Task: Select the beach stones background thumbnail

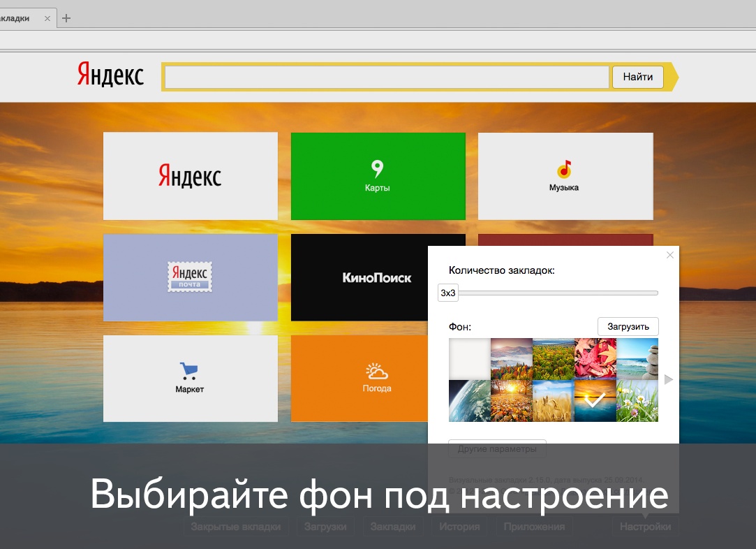Action: coord(637,358)
